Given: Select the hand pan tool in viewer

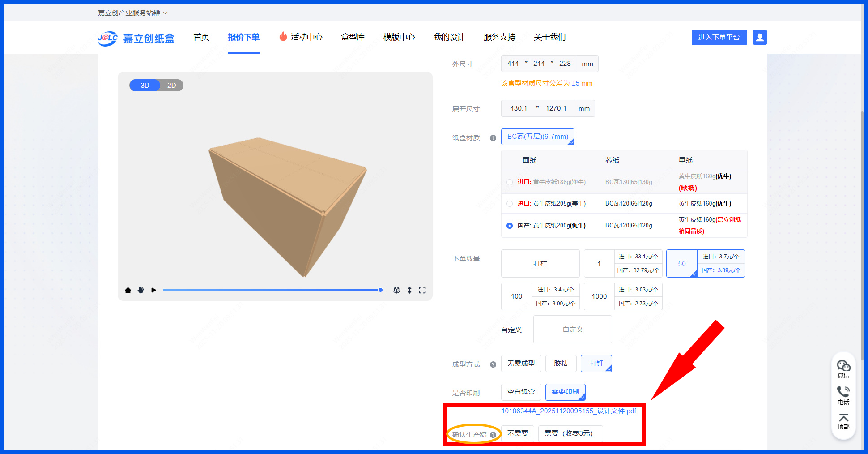Looking at the screenshot, I should point(140,290).
